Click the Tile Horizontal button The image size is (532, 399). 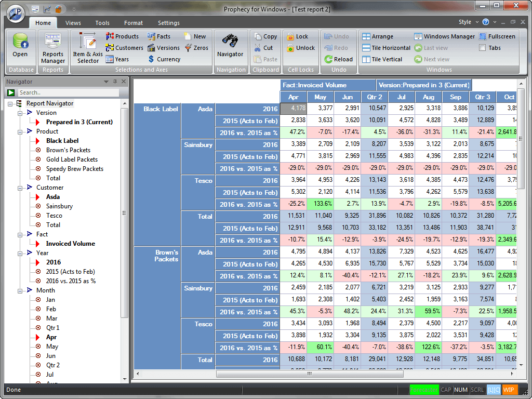point(386,48)
